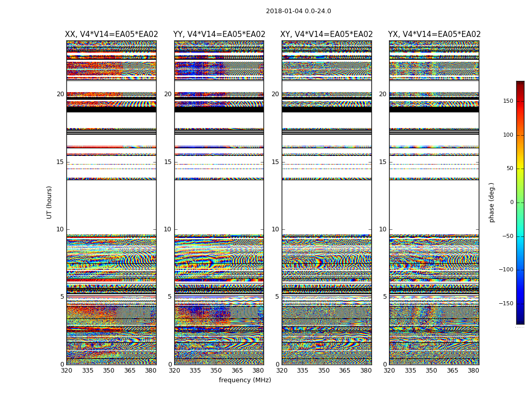Click the XY, V4*V14=EA05*EA02 subplot title
The height and width of the screenshot is (405, 532).
326,34
